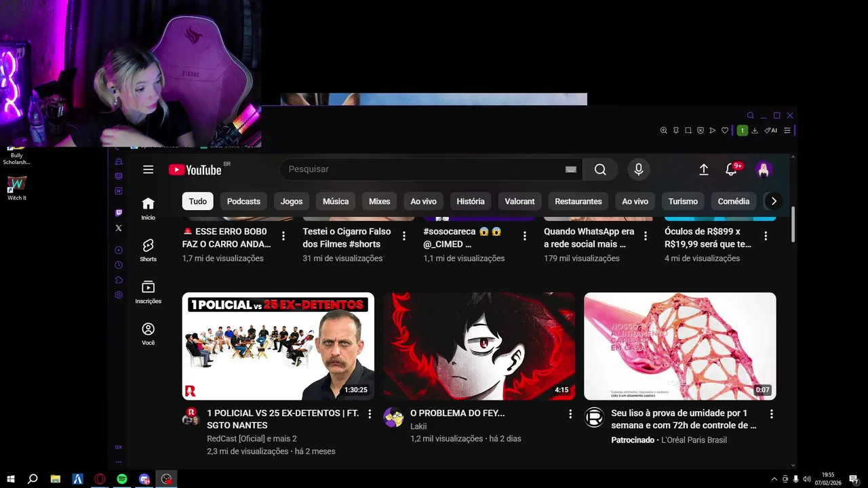Viewport: 868px width, 488px height.
Task: Open the Lakii channel name link
Action: [x=418, y=426]
